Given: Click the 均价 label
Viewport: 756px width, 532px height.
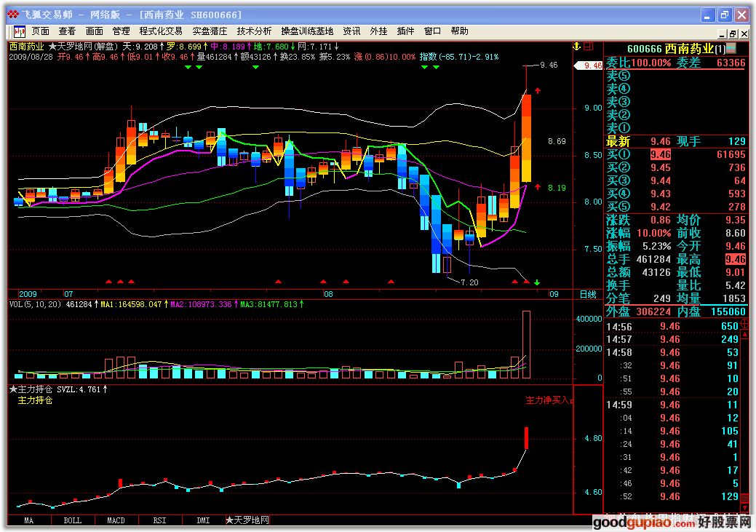Looking at the screenshot, I should coord(688,220).
